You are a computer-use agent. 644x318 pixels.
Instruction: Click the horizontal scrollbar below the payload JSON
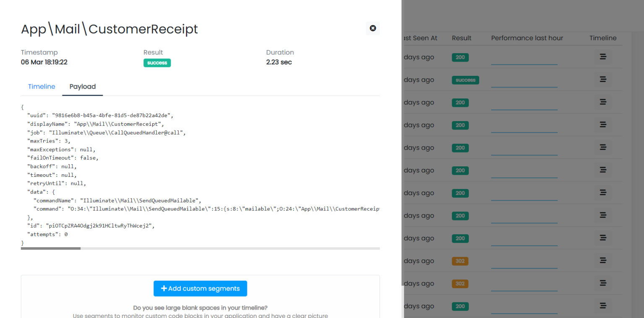point(50,248)
